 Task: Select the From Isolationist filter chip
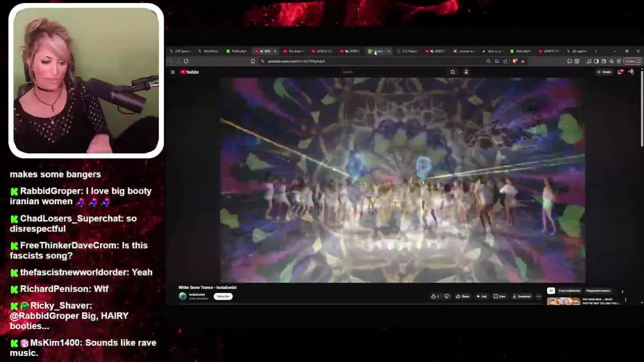coord(569,291)
